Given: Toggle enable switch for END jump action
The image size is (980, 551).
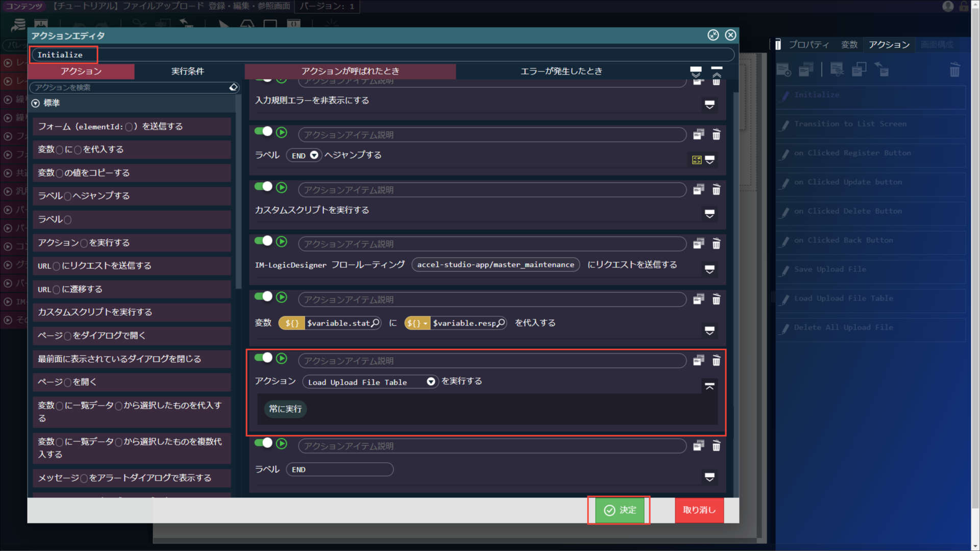Looking at the screenshot, I should [264, 132].
